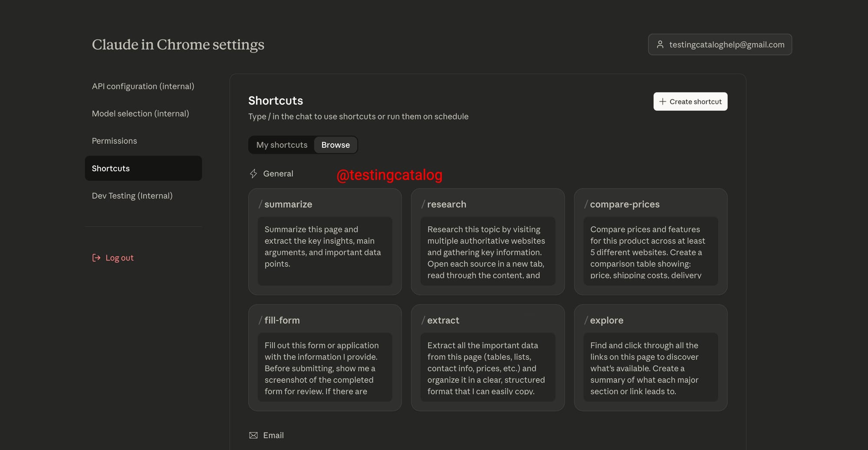The image size is (868, 450).
Task: Select Shortcuts in the sidebar
Action: (x=143, y=169)
